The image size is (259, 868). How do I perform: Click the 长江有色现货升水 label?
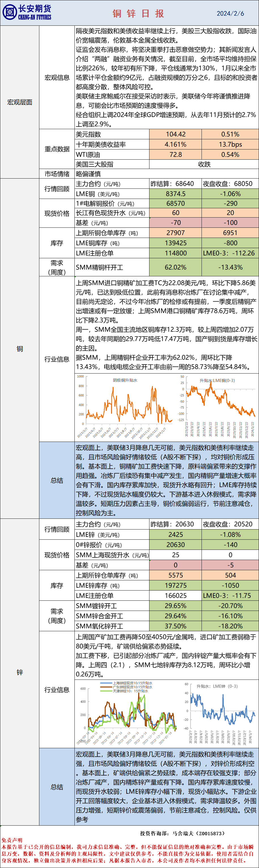tap(110, 213)
